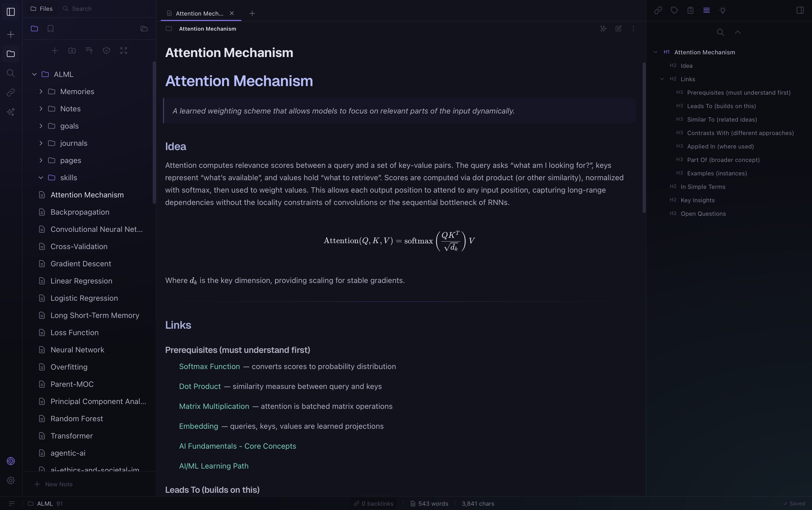Image resolution: width=812 pixels, height=510 pixels.
Task: Select the sort notes icon above the file tree
Action: click(89, 50)
